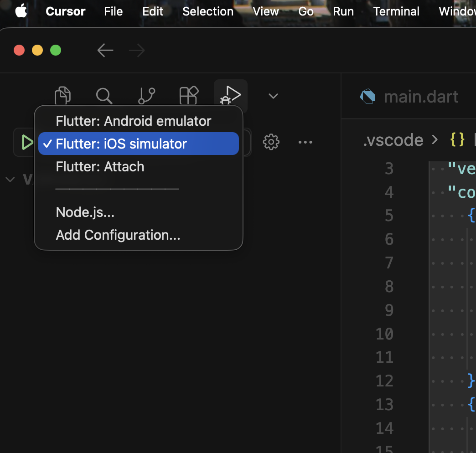Collapse the Variables section chevron
Screen dimensions: 476x453
coord(10,179)
